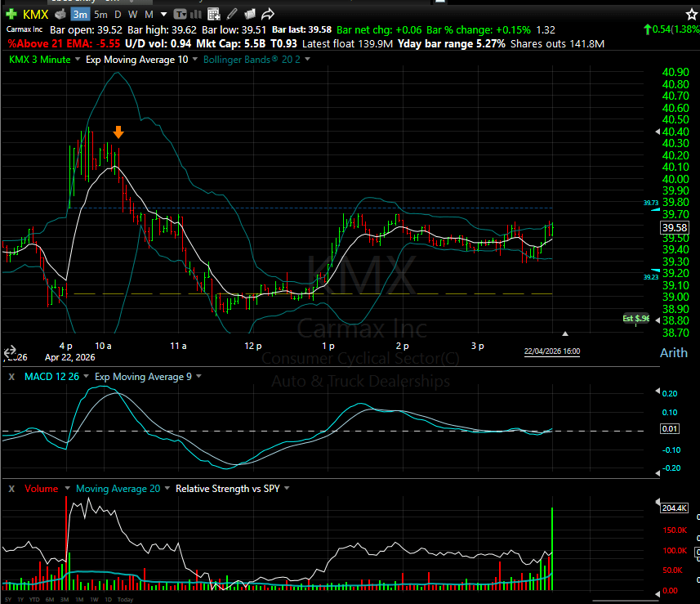Click the bar chart style icon
The width and height of the screenshot is (700, 604).
[196, 14]
